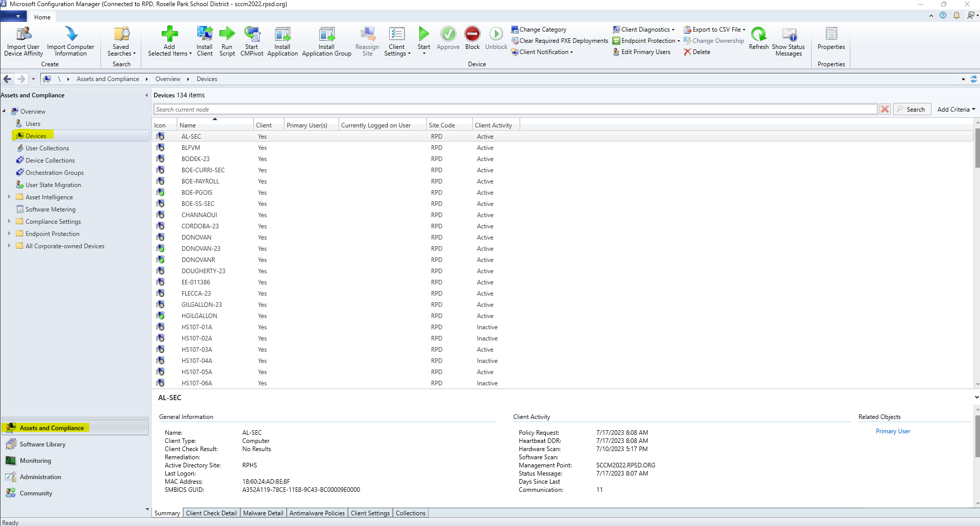Click Install Application icon
Image resolution: width=980 pixels, height=526 pixels.
(x=282, y=34)
